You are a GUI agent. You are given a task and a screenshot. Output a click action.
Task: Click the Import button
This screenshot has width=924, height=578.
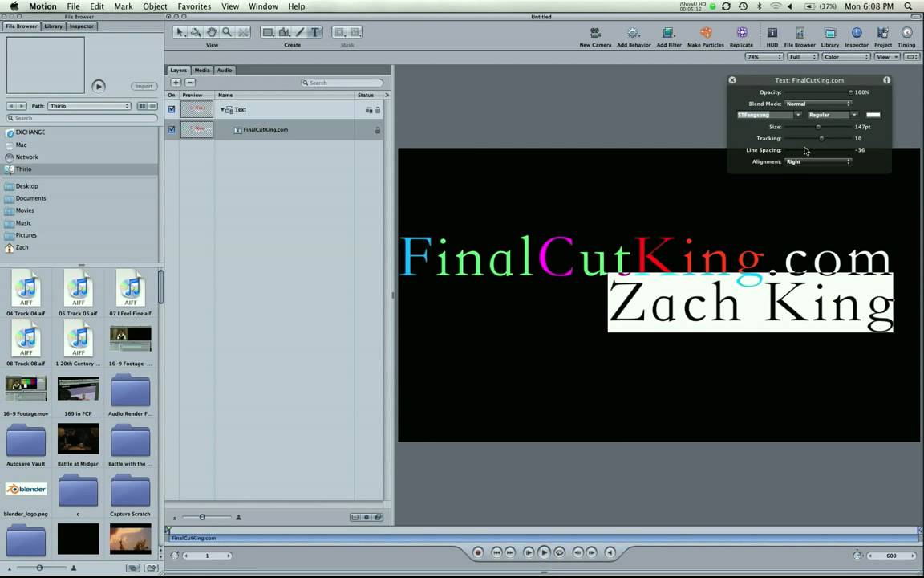click(144, 86)
